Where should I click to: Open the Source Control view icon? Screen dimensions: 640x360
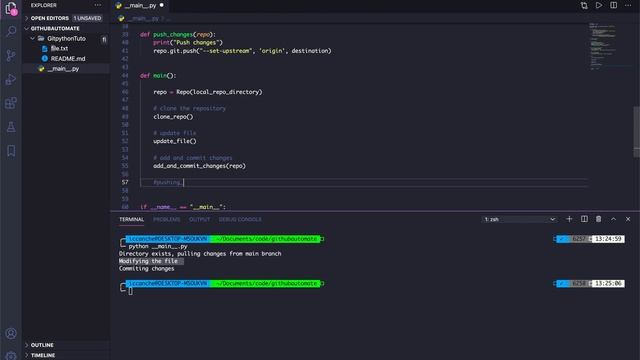tap(11, 55)
